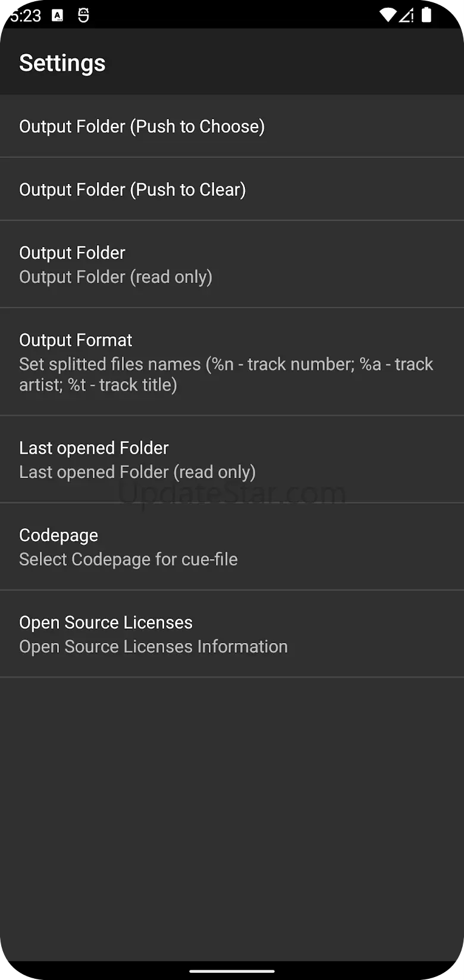This screenshot has height=980, width=464.
Task: Tap the 'Set splitted files names' description
Action: pos(226,374)
